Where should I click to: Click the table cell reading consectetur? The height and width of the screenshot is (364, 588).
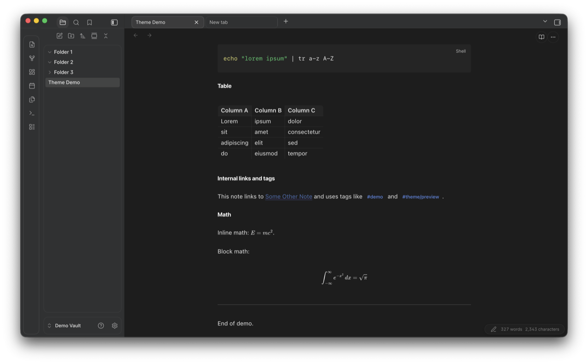point(304,132)
